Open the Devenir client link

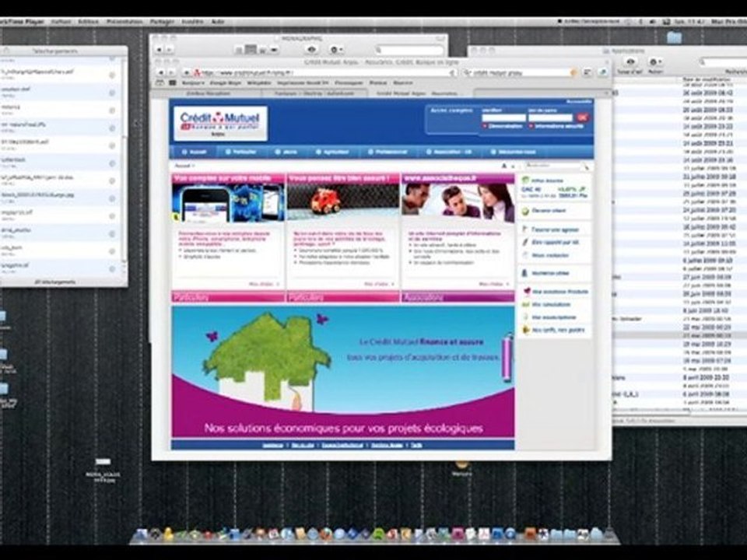click(x=548, y=211)
